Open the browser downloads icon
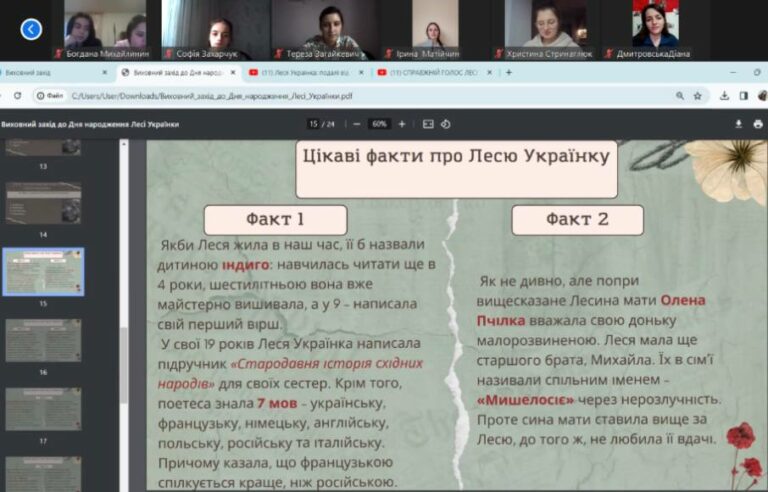 (x=724, y=96)
